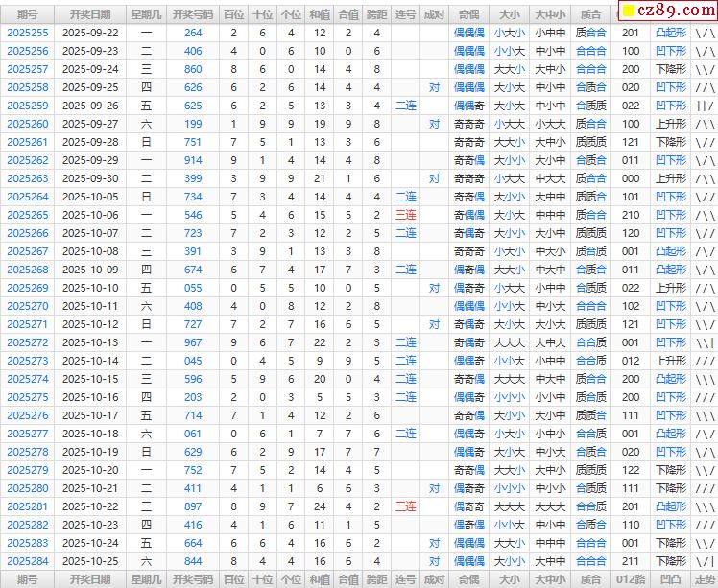Open issue 2025272 link
The image size is (718, 588).
[28, 342]
